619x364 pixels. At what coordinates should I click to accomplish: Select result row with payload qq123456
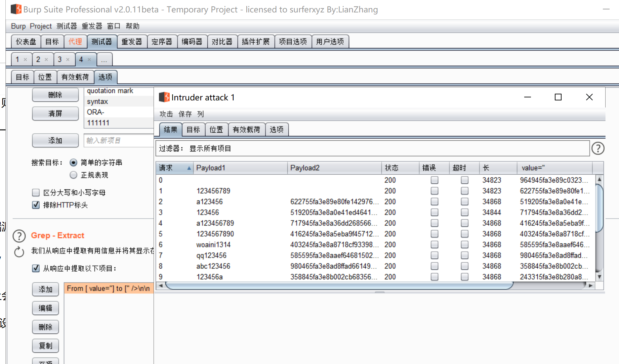[x=375, y=256]
